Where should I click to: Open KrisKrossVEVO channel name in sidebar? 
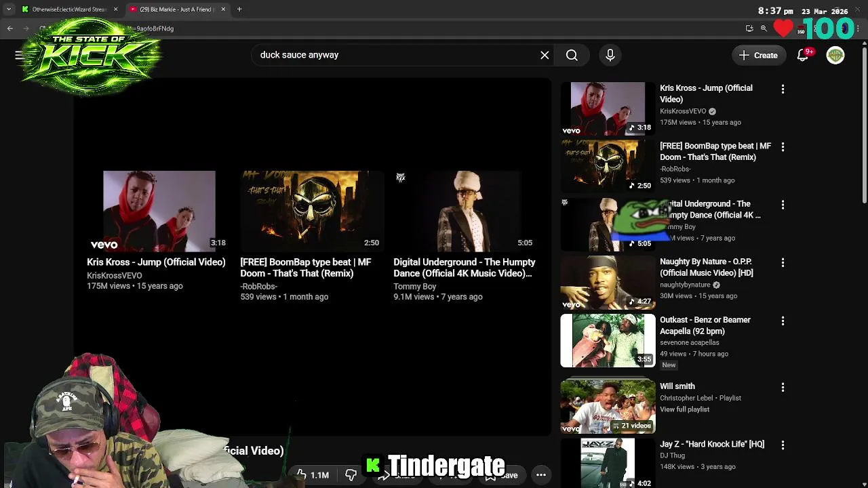pos(683,111)
